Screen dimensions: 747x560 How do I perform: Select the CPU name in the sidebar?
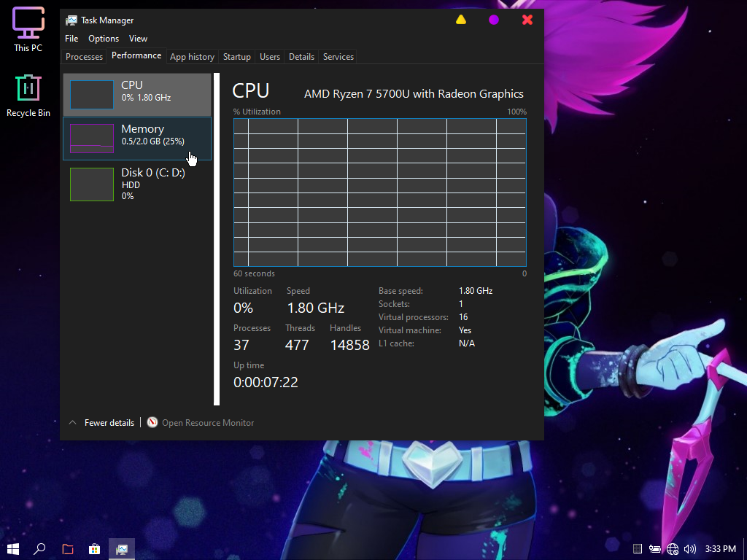(x=132, y=85)
